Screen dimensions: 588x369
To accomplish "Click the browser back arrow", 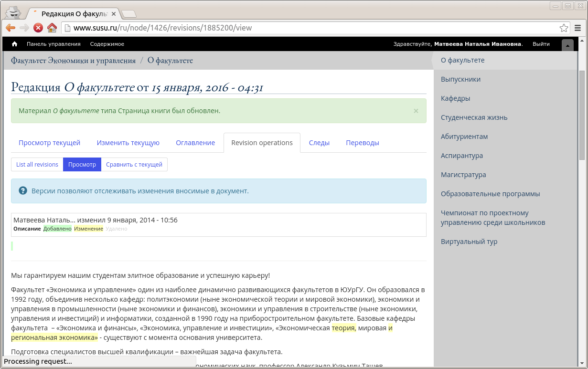I will (x=10, y=28).
